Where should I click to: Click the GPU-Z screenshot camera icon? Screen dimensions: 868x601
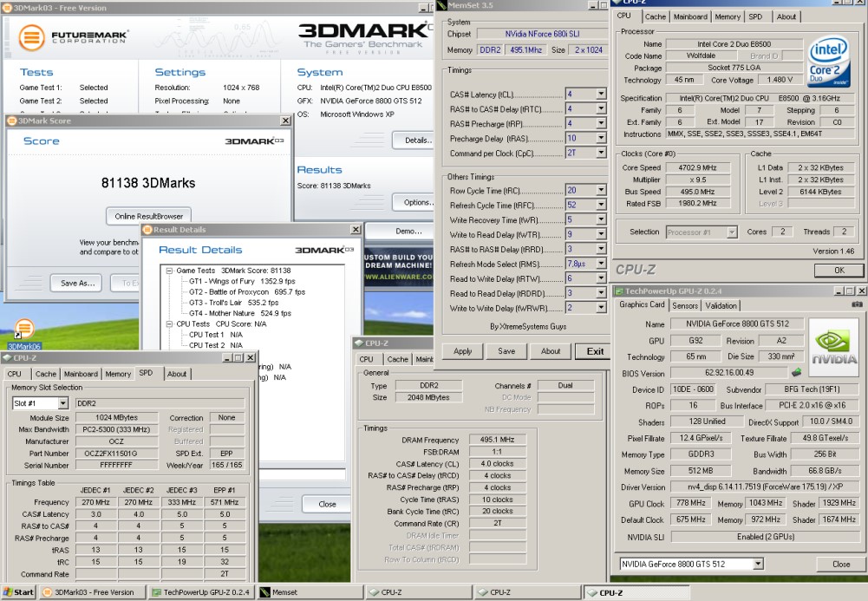[x=857, y=304]
